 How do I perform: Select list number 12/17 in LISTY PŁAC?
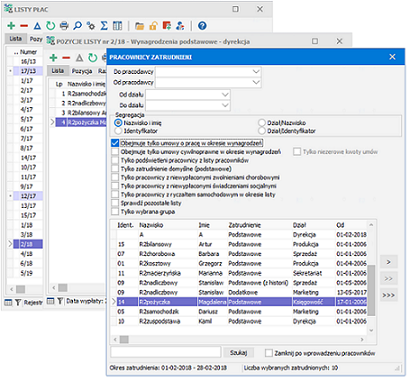(x=28, y=196)
